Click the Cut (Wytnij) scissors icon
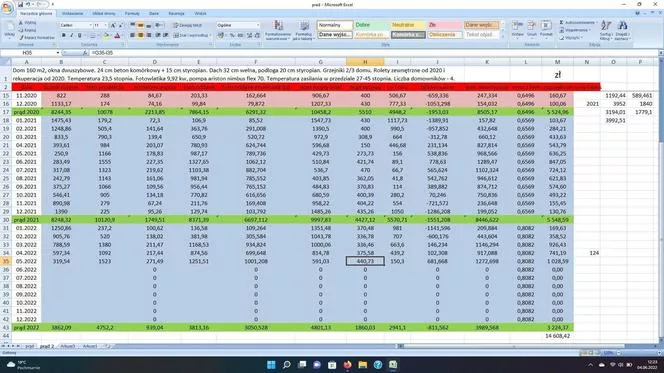 pyautogui.click(x=20, y=22)
